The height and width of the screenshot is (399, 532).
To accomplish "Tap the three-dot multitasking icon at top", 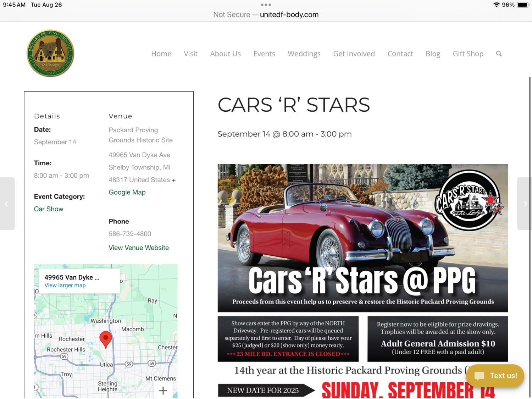I will (x=266, y=5).
